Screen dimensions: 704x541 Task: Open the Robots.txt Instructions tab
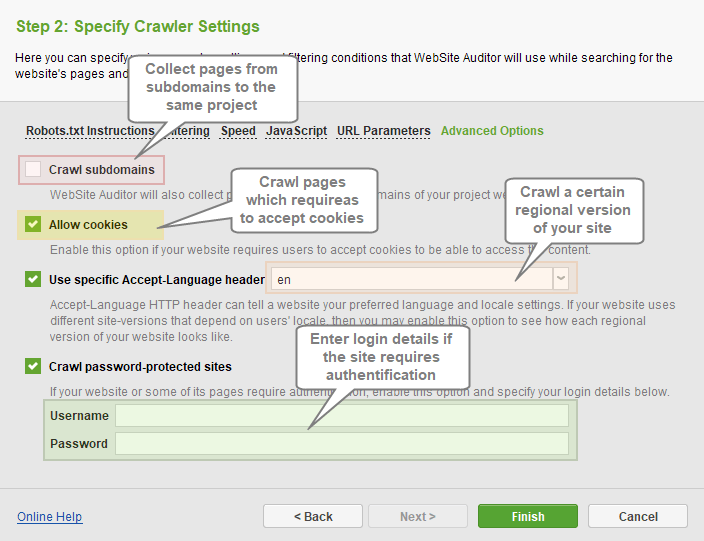pos(89,131)
